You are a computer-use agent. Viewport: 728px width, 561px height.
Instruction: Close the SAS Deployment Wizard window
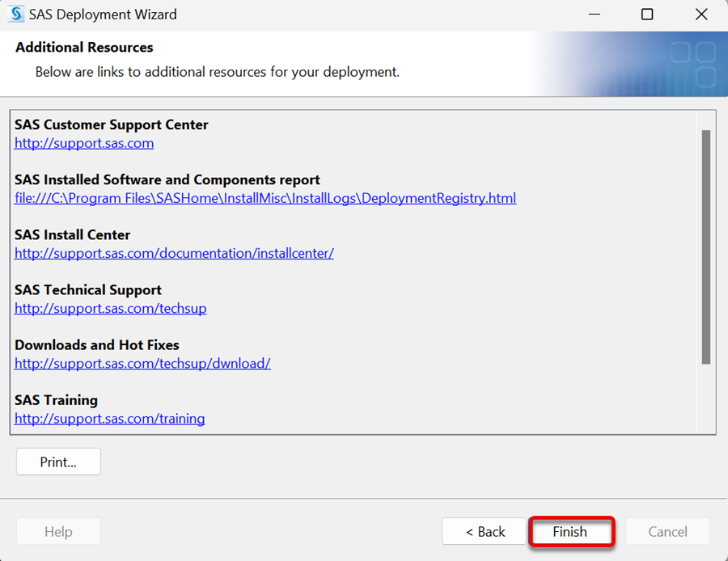701,15
